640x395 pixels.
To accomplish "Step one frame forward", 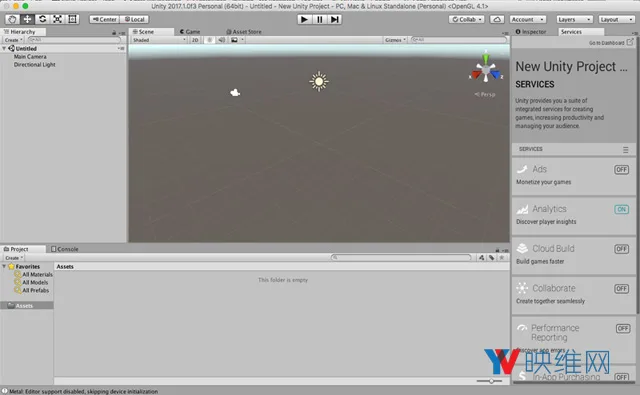I will pos(335,19).
